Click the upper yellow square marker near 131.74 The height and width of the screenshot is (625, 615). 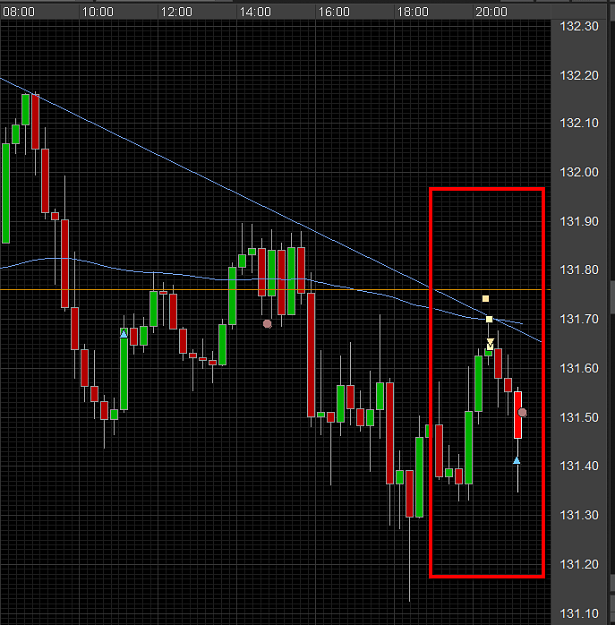485,299
